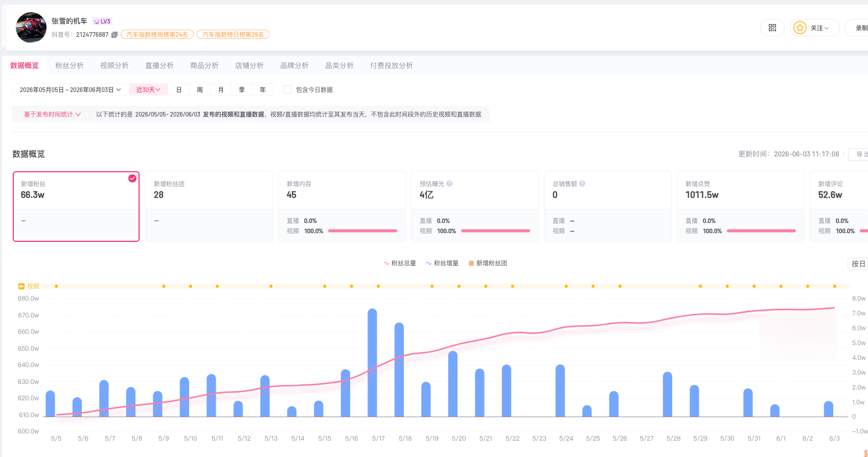The height and width of the screenshot is (457, 868).
Task: Toggle the 粉丝总量 legend series
Action: point(400,263)
